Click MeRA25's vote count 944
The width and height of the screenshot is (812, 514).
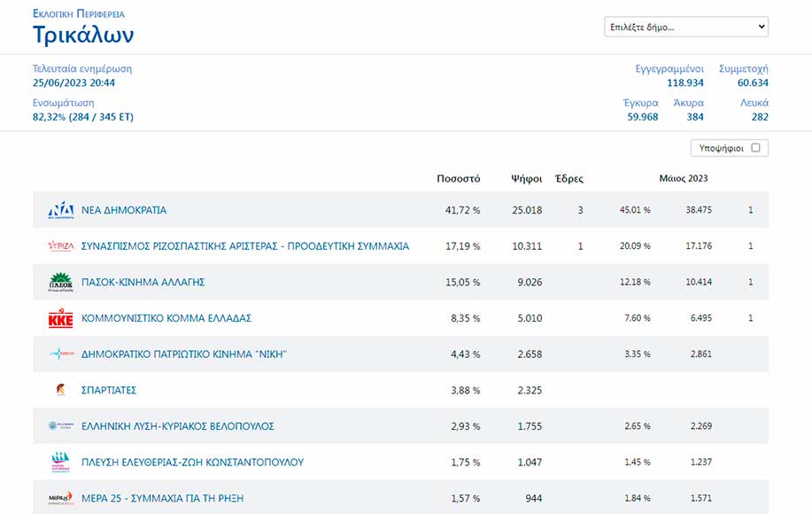tap(534, 498)
